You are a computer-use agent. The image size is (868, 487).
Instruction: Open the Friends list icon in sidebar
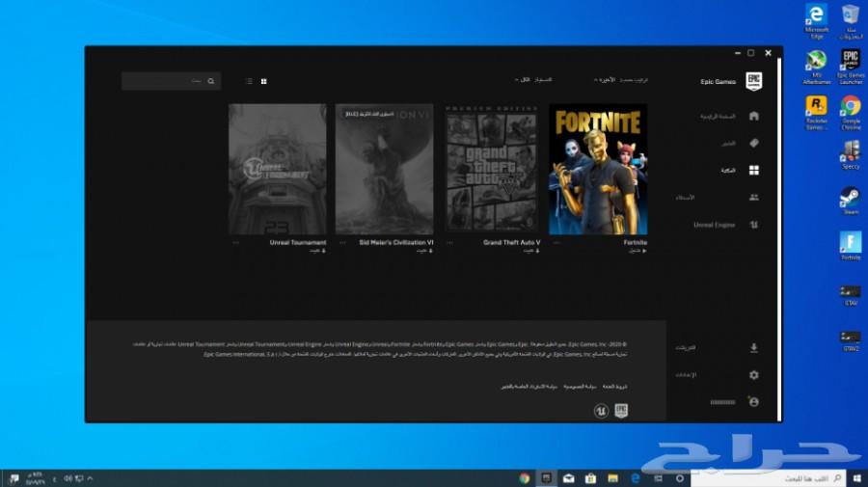point(754,197)
